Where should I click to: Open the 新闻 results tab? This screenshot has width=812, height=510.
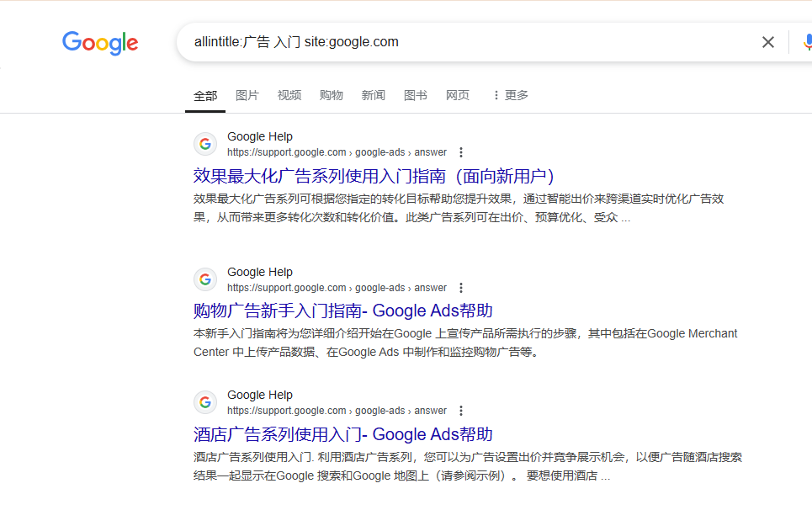tap(374, 95)
